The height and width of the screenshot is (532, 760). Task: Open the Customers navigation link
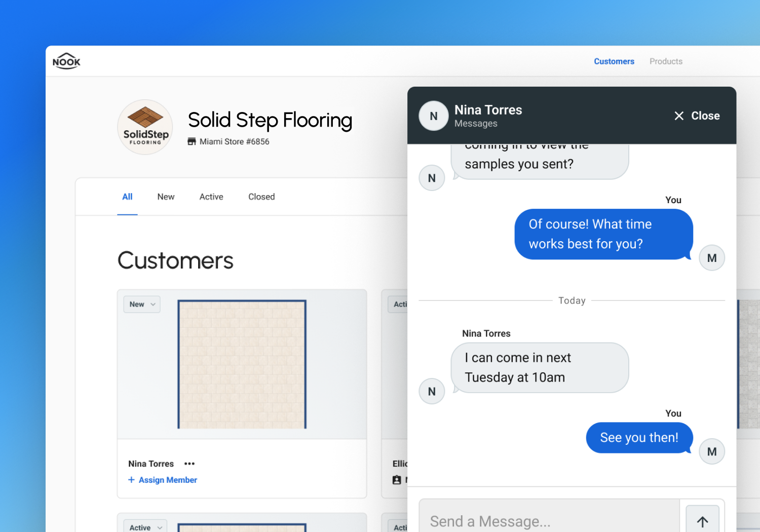tap(614, 61)
